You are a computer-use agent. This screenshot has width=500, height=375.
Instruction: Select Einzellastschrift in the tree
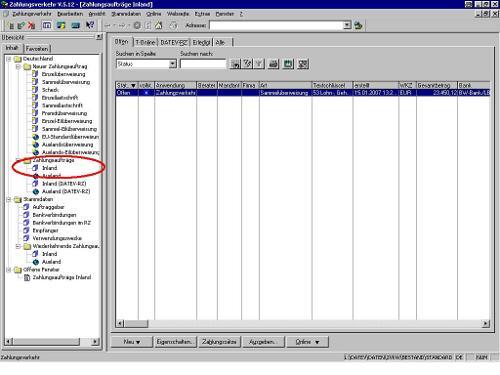tap(60, 98)
